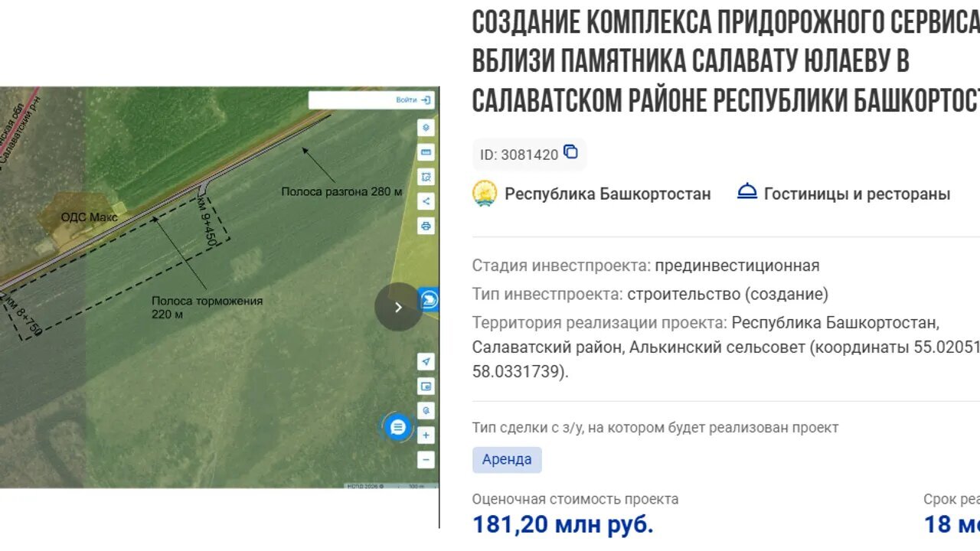Share the map view
The height and width of the screenshot is (551, 980).
(426, 201)
